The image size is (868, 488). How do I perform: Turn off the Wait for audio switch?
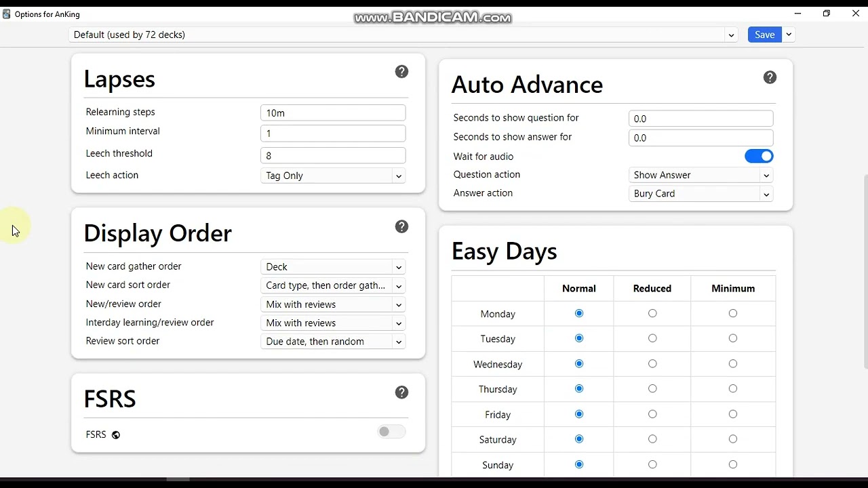(x=759, y=157)
